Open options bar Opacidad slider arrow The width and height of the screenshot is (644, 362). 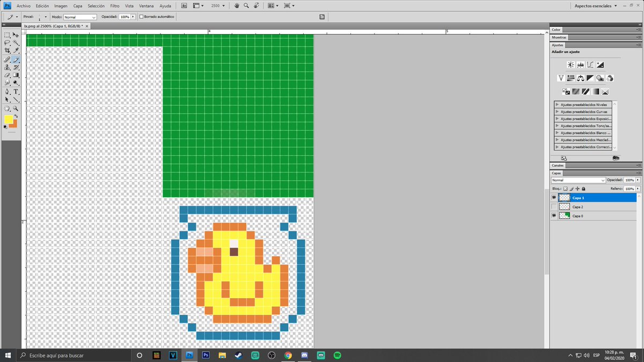134,17
